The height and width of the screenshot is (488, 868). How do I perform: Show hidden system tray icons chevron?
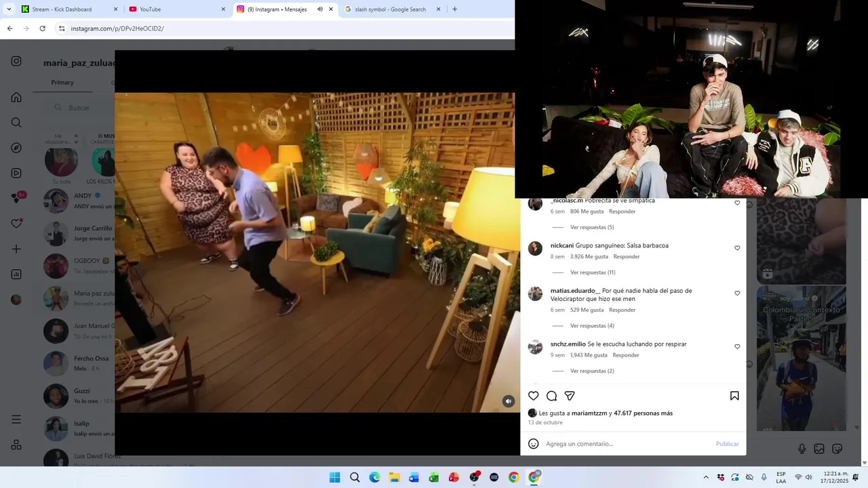(706, 478)
